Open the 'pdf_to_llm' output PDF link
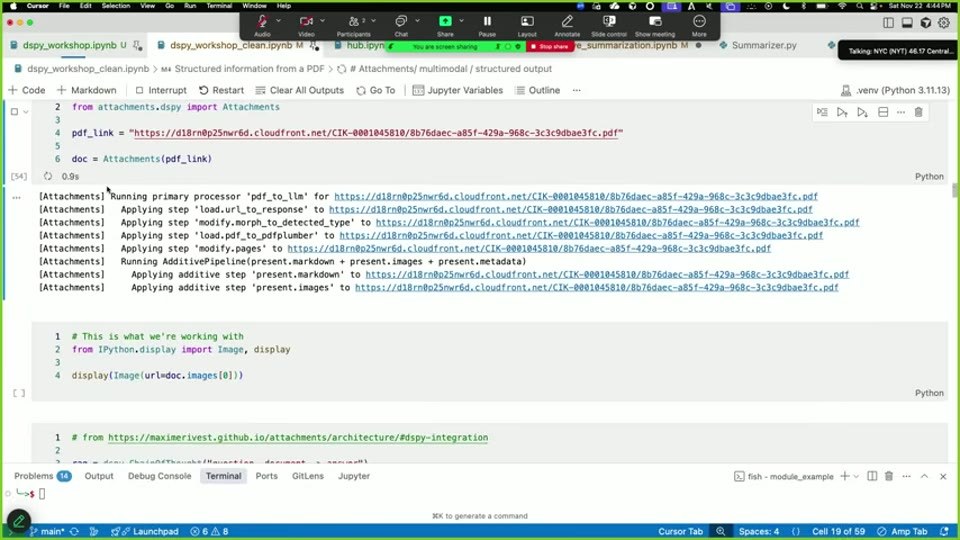Image resolution: width=960 pixels, height=540 pixels. tap(576, 197)
